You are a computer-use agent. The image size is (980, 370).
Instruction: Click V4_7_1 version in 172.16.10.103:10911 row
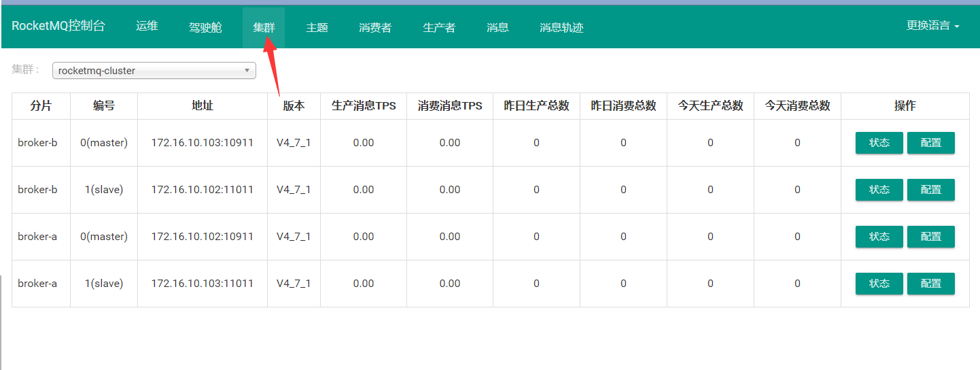pyautogui.click(x=294, y=143)
